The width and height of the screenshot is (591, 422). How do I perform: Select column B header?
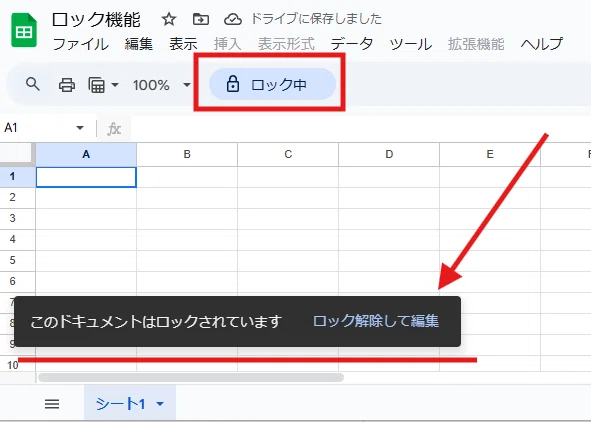tap(187, 154)
